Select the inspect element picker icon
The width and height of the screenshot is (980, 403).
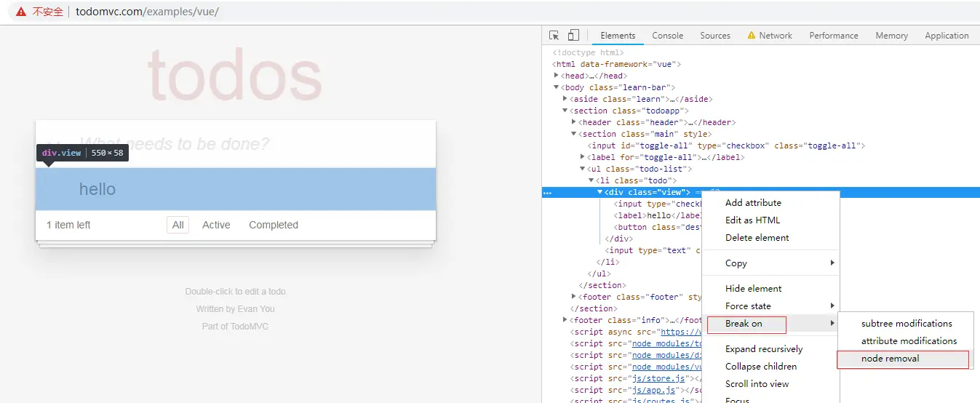tap(554, 35)
